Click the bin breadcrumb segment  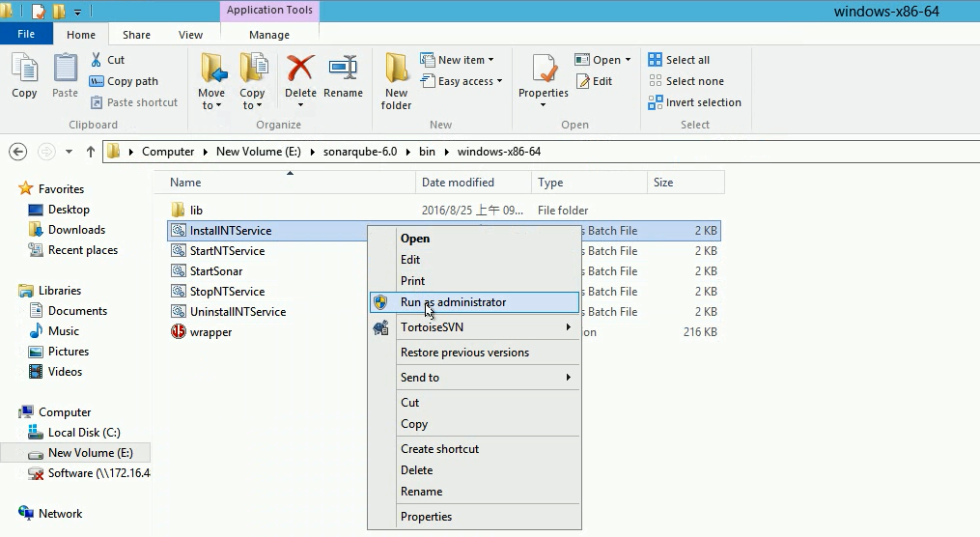(x=427, y=152)
